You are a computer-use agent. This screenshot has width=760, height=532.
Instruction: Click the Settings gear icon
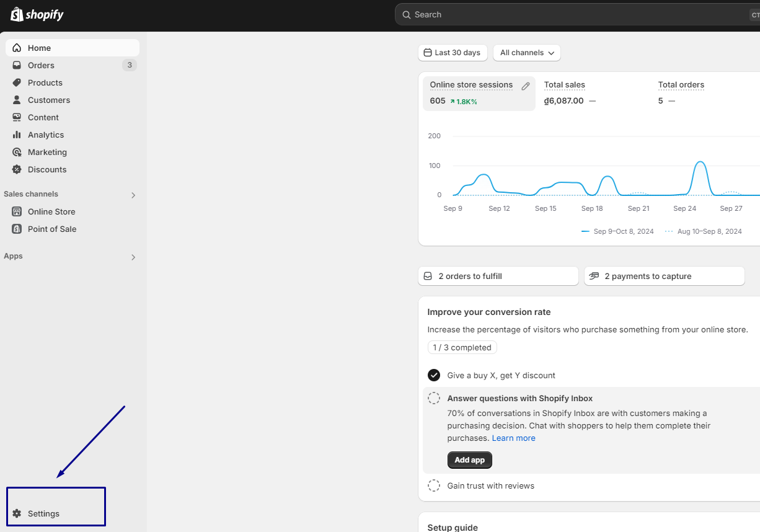17,513
